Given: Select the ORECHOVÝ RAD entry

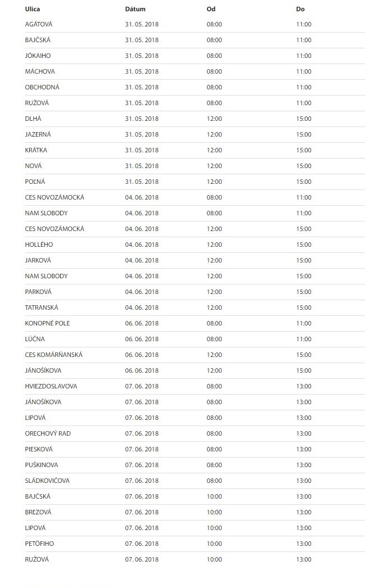Looking at the screenshot, I should point(48,434).
